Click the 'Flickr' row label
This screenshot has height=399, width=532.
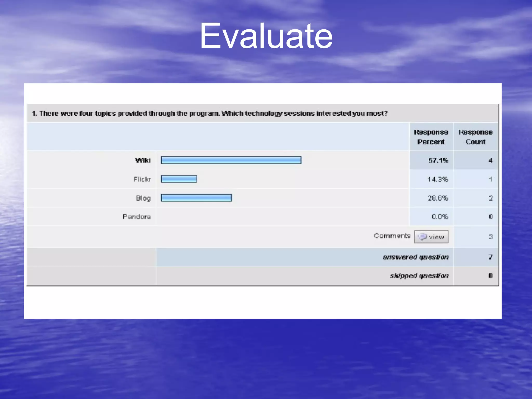tap(142, 179)
